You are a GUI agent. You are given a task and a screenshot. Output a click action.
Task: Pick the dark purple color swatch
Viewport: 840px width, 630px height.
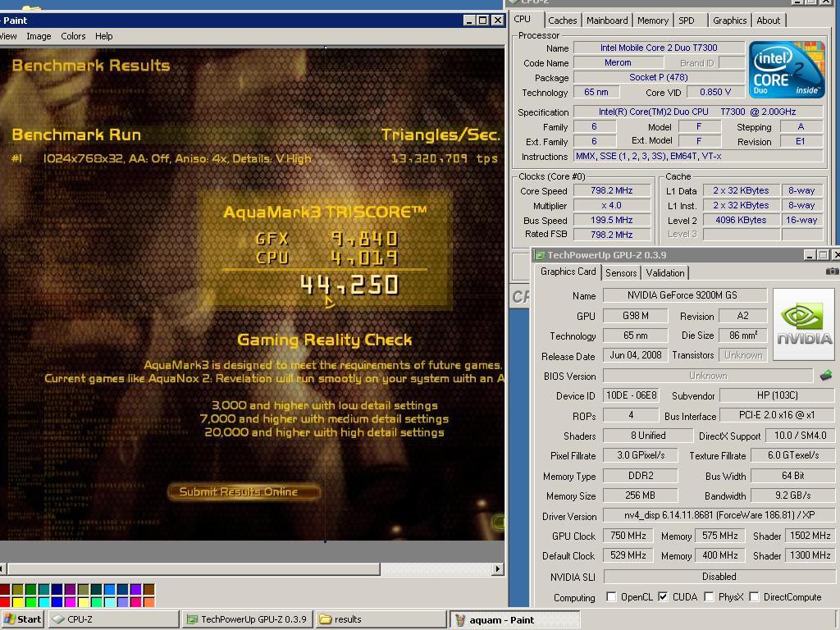pos(71,589)
